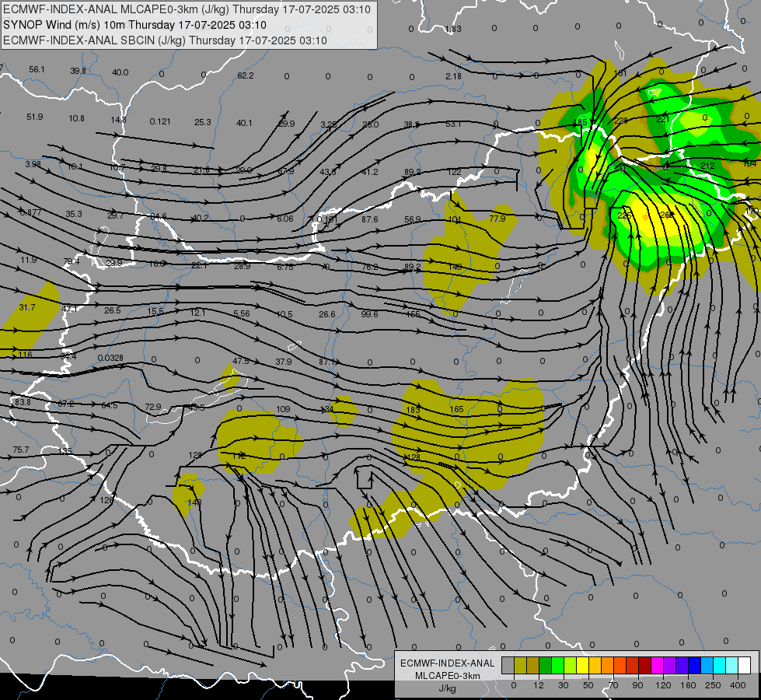
Task: Select the magenta swatch in the legend
Action: click(657, 666)
